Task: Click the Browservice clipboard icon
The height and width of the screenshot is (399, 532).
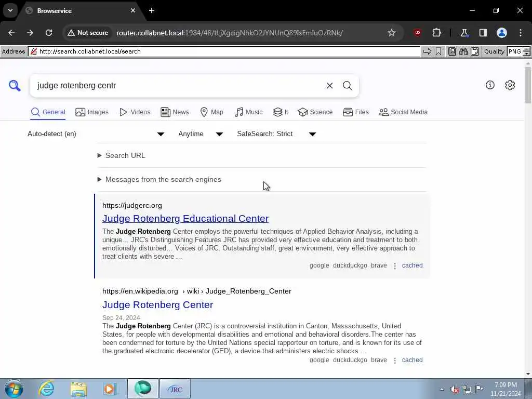Action: tap(475, 51)
